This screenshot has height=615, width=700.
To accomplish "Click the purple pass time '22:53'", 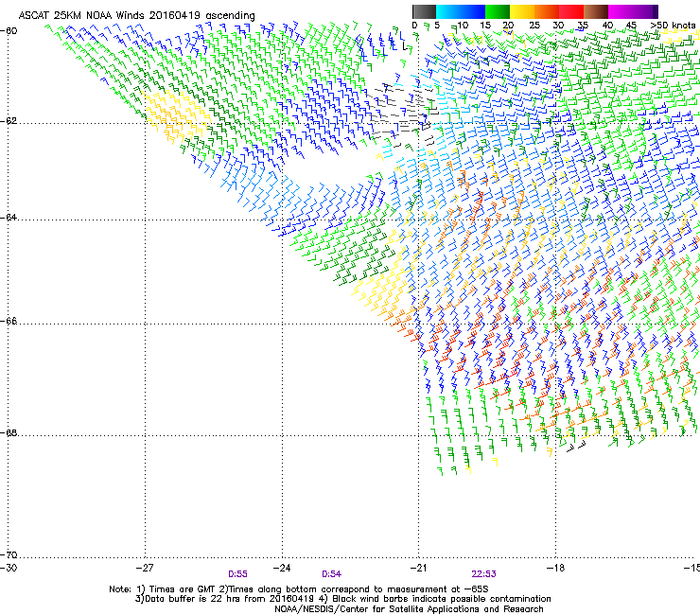I will pos(483,574).
